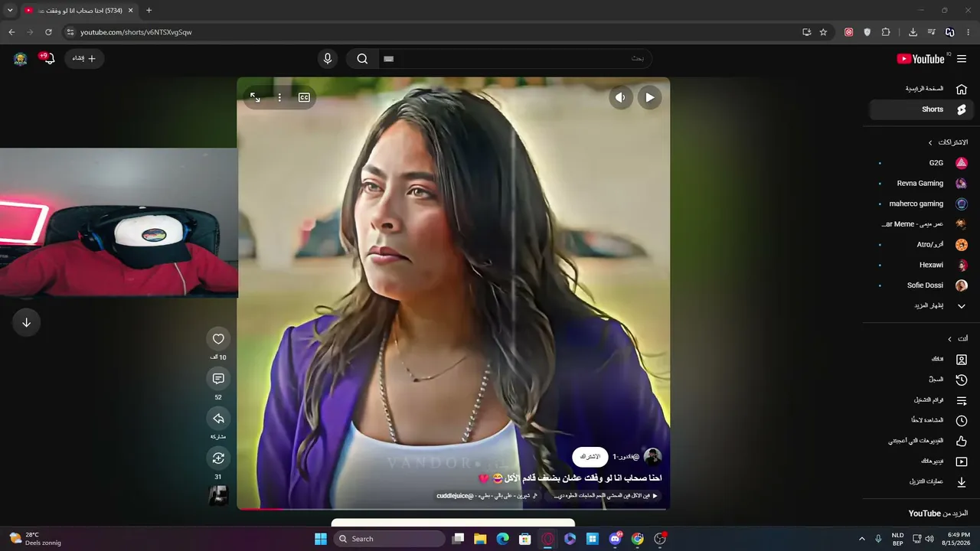Open Chrome downloads
980x551 pixels.
click(913, 32)
